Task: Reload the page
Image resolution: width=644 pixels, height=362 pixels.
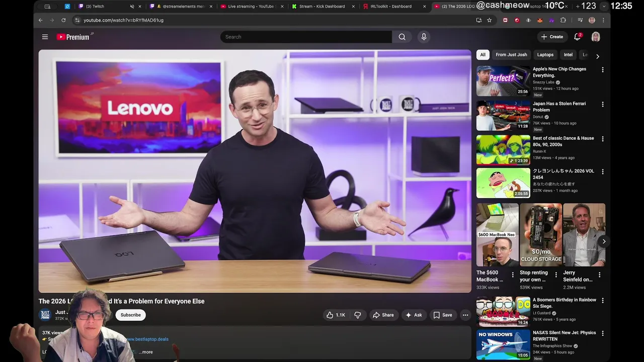Action: tap(63, 20)
